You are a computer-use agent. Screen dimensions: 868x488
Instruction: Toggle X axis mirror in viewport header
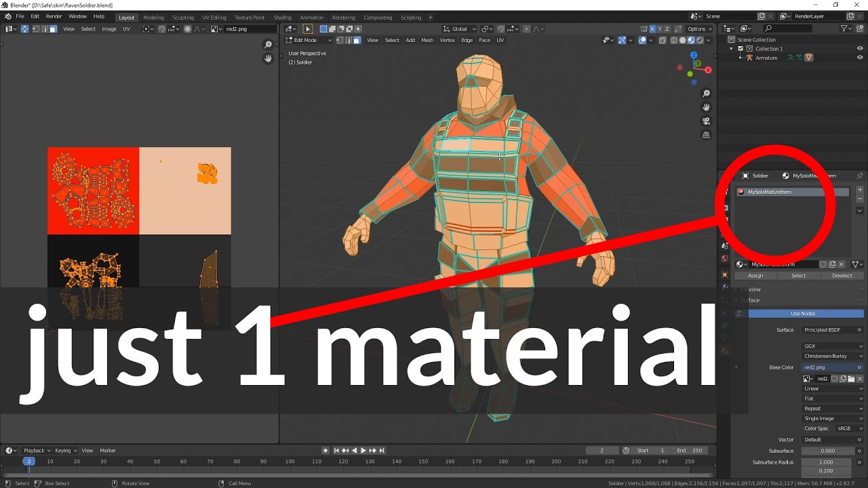[x=652, y=29]
